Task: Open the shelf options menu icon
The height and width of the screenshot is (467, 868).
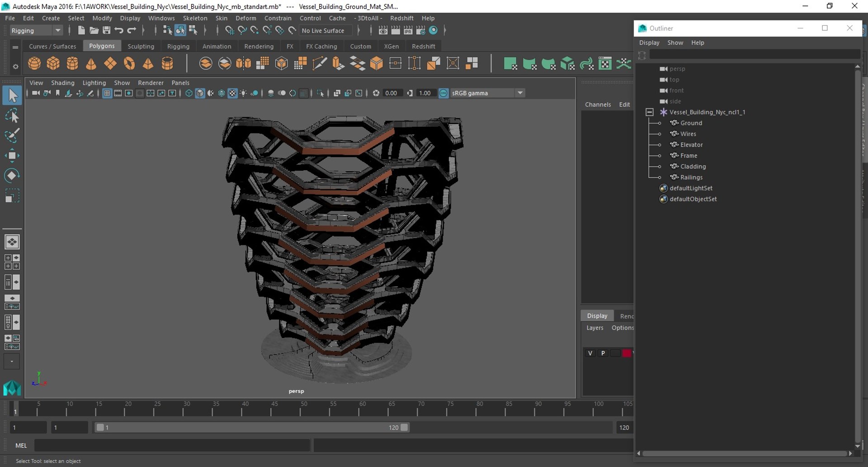Action: pos(15,67)
